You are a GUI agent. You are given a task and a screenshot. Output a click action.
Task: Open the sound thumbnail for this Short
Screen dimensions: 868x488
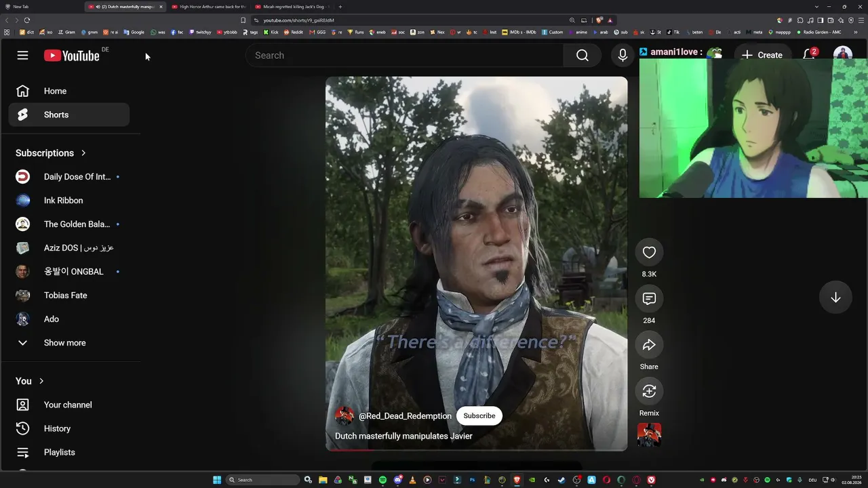[649, 435]
